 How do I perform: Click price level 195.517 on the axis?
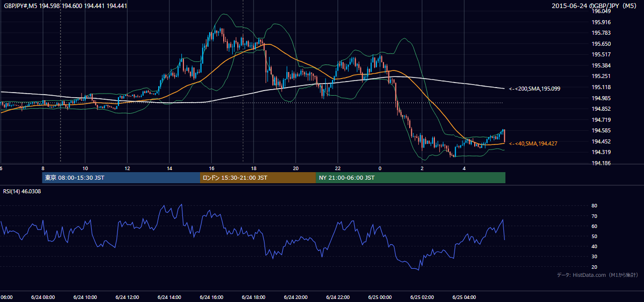tap(601, 54)
